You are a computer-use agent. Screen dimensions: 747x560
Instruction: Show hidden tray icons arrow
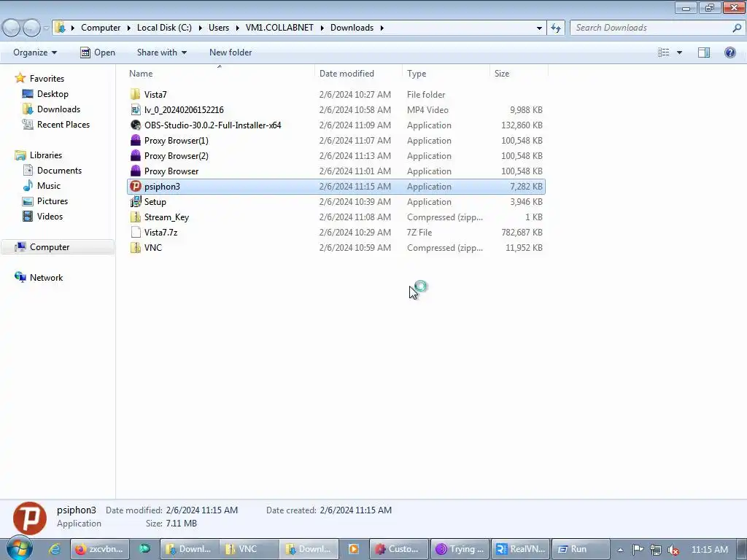pyautogui.click(x=620, y=550)
